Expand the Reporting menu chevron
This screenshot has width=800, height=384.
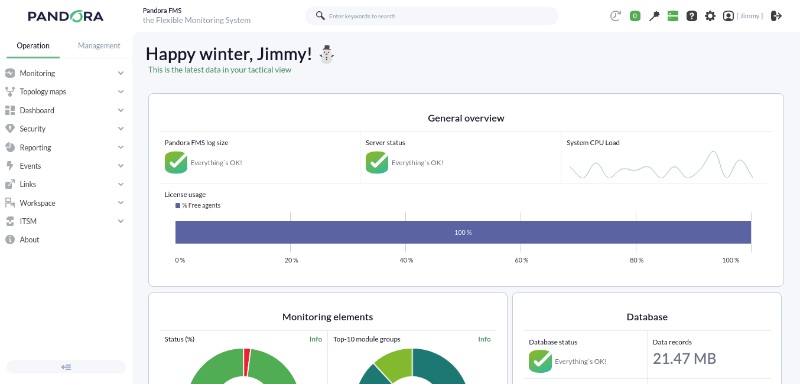click(121, 147)
